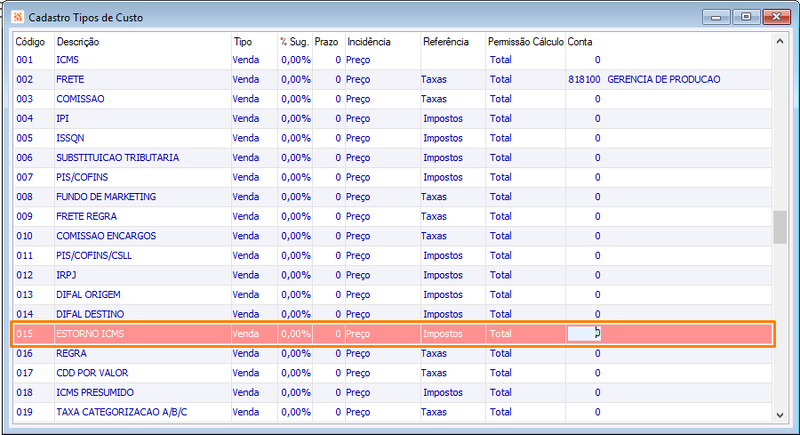Select the IRPJ description cell

pos(66,275)
